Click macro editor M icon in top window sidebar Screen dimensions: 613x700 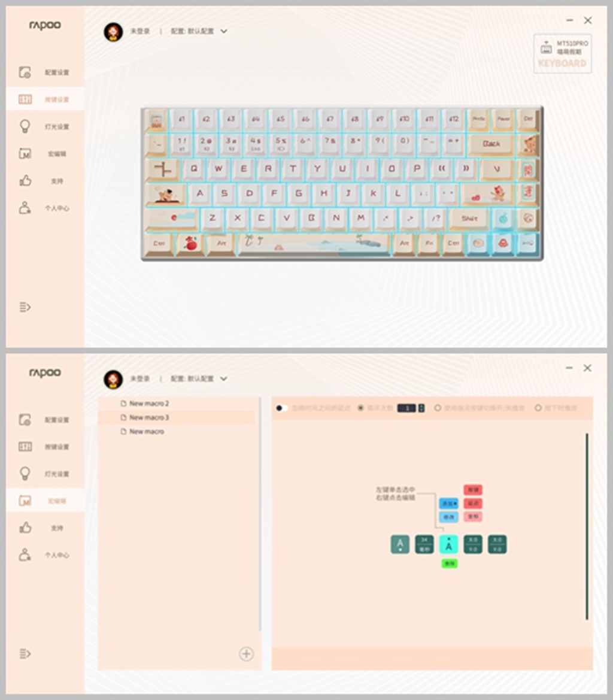tap(25, 154)
